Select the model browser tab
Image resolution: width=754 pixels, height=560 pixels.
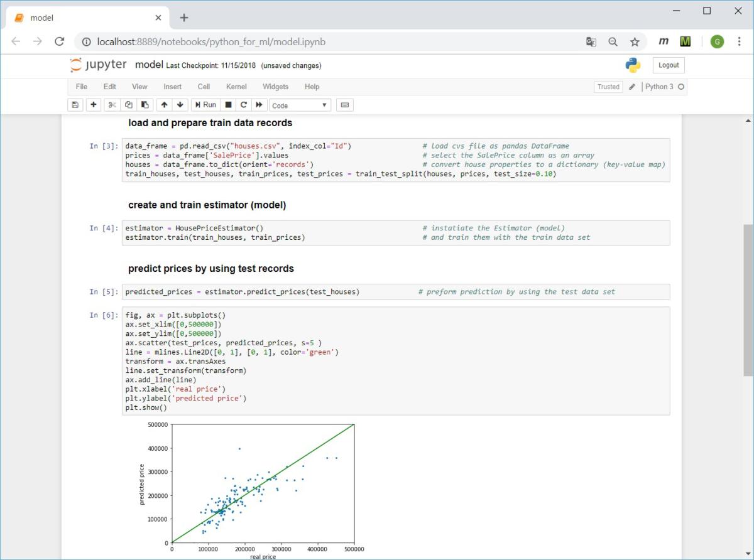(87, 18)
